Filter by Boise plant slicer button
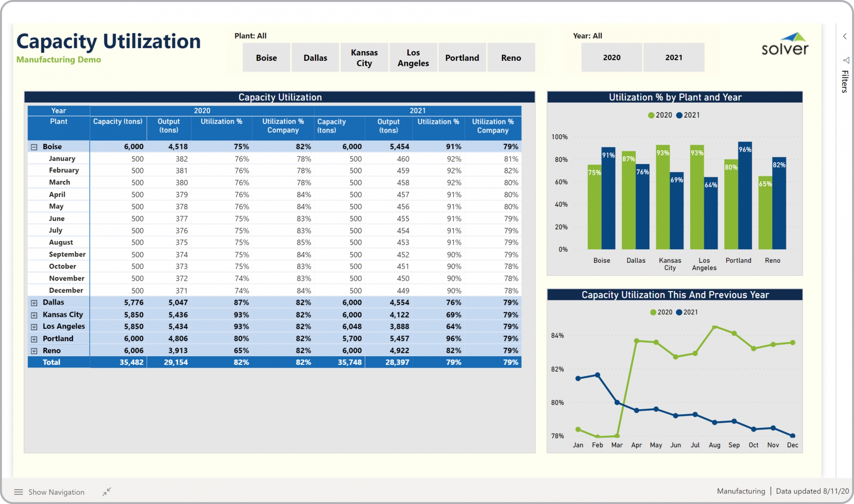The width and height of the screenshot is (854, 504). (x=266, y=58)
